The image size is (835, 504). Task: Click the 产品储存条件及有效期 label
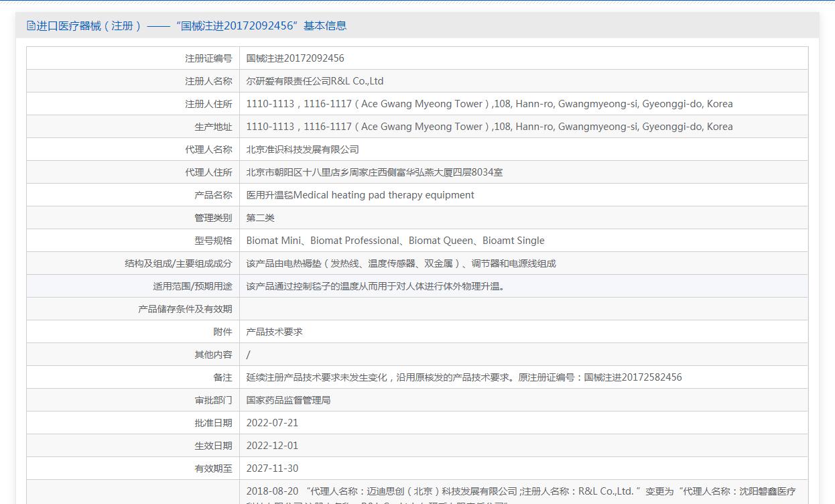[x=185, y=309]
